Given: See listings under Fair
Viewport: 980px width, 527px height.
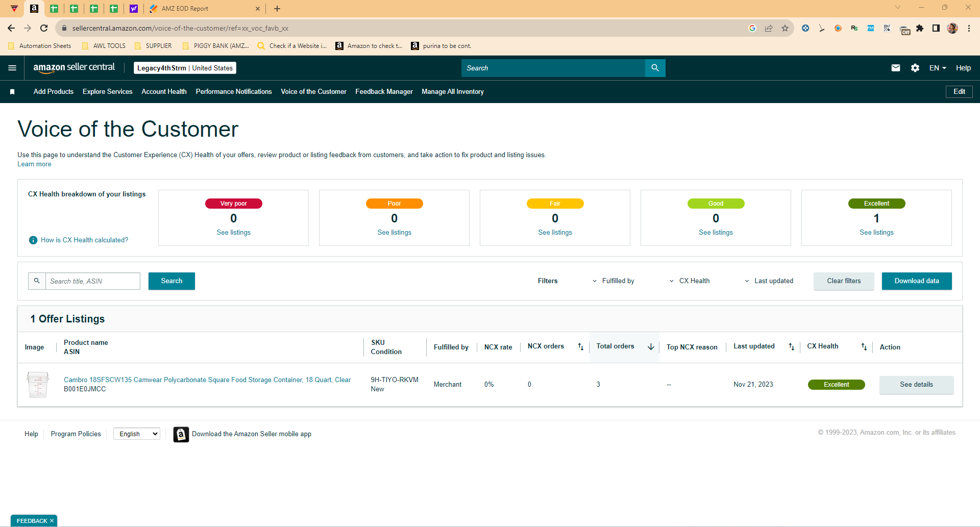Looking at the screenshot, I should click(555, 233).
